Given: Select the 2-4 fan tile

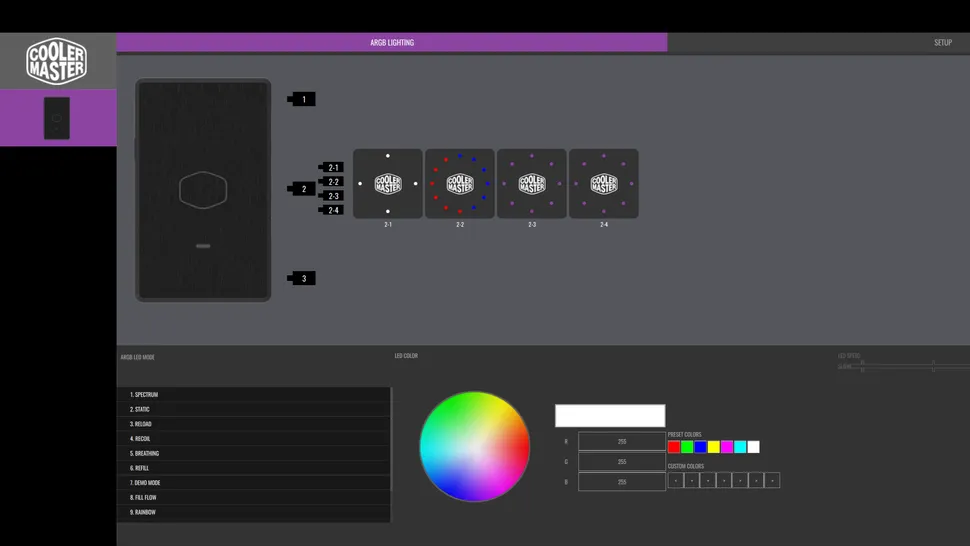Looking at the screenshot, I should [x=604, y=183].
